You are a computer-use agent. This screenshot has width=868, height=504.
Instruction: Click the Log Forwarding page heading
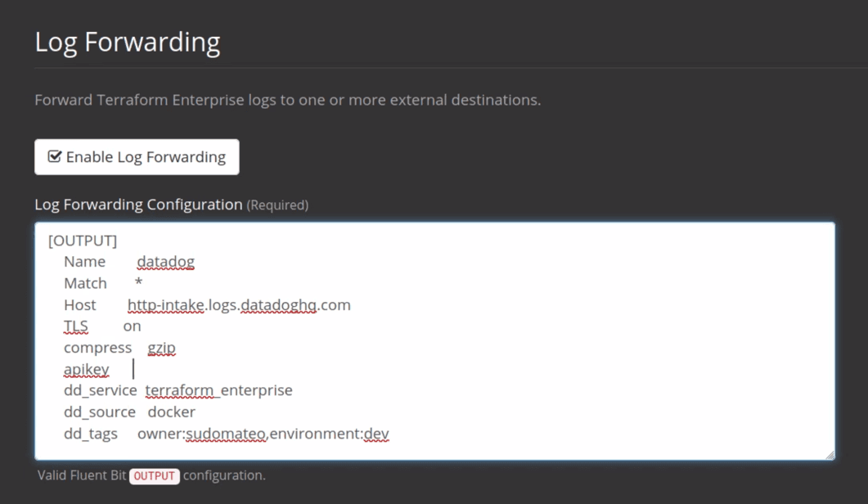128,41
